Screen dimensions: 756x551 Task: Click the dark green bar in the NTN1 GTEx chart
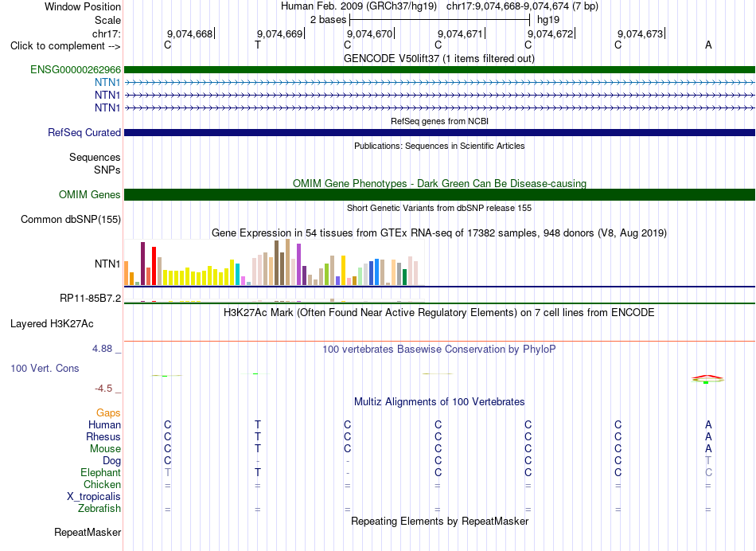[x=404, y=277]
